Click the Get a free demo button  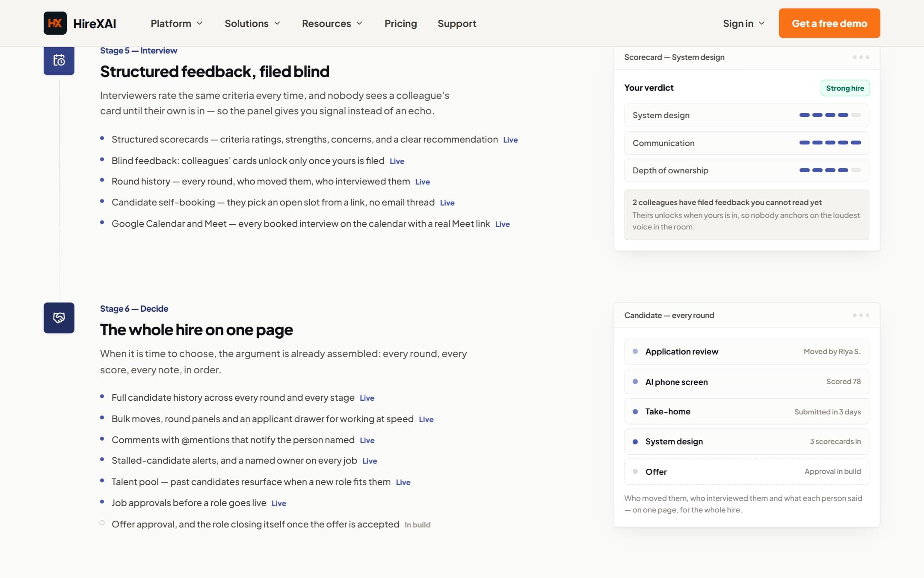(x=829, y=23)
